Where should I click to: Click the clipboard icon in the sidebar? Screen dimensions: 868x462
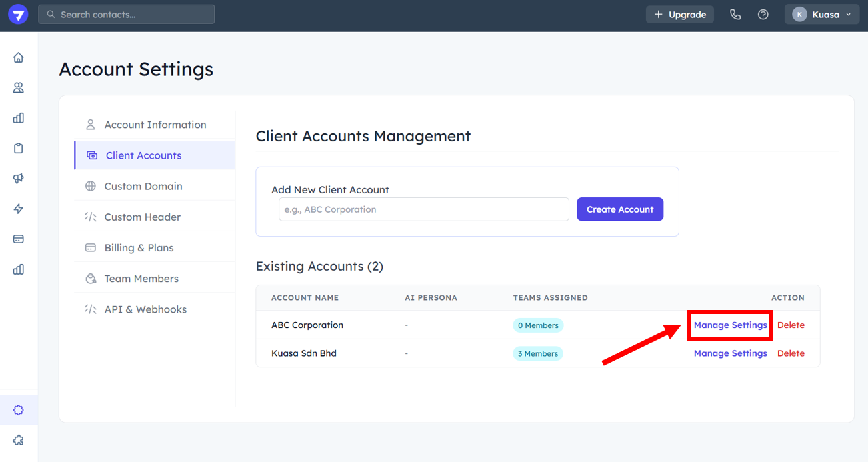(19, 148)
